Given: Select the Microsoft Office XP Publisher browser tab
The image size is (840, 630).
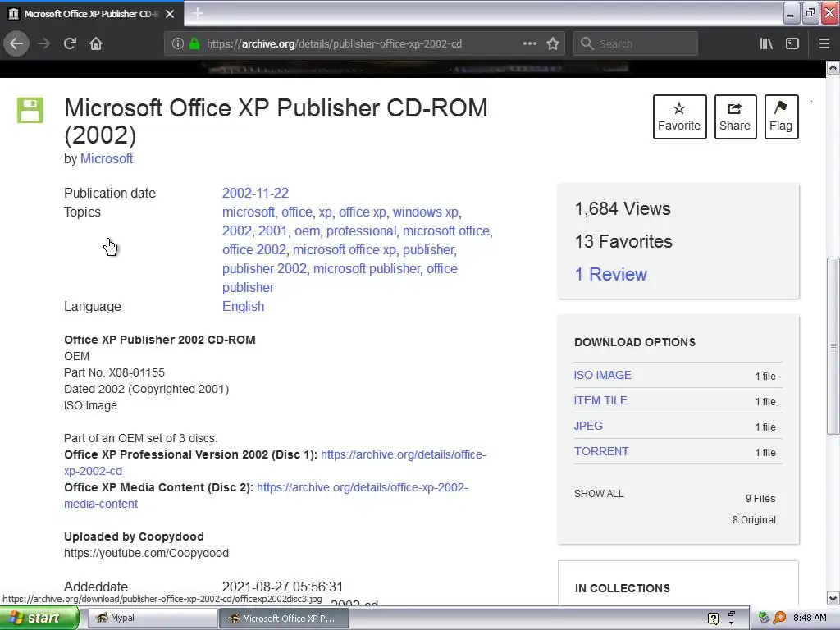Looking at the screenshot, I should coord(92,13).
